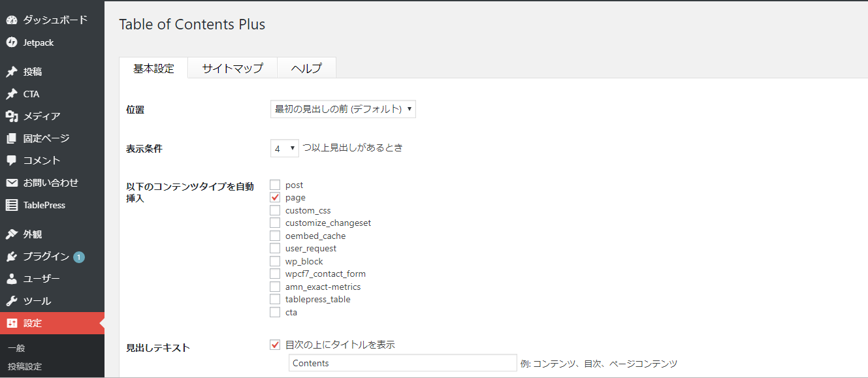
Task: Switch to the ヘルプ tab
Action: [306, 68]
